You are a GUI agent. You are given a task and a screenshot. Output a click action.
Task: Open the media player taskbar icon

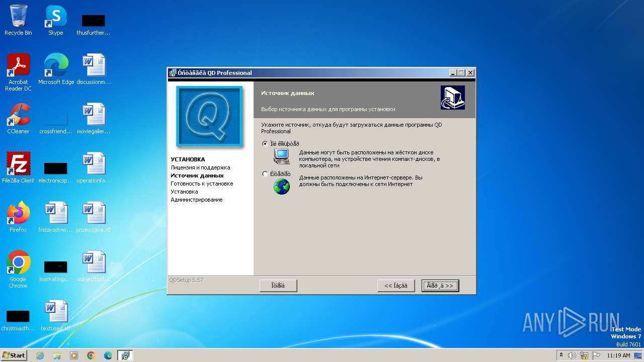pyautogui.click(x=74, y=355)
